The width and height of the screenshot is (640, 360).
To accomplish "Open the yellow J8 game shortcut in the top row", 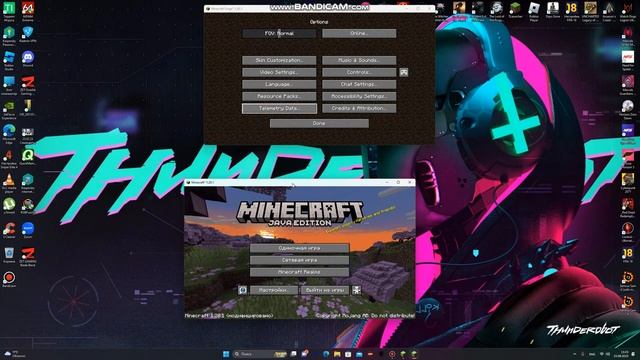I will [x=571, y=11].
